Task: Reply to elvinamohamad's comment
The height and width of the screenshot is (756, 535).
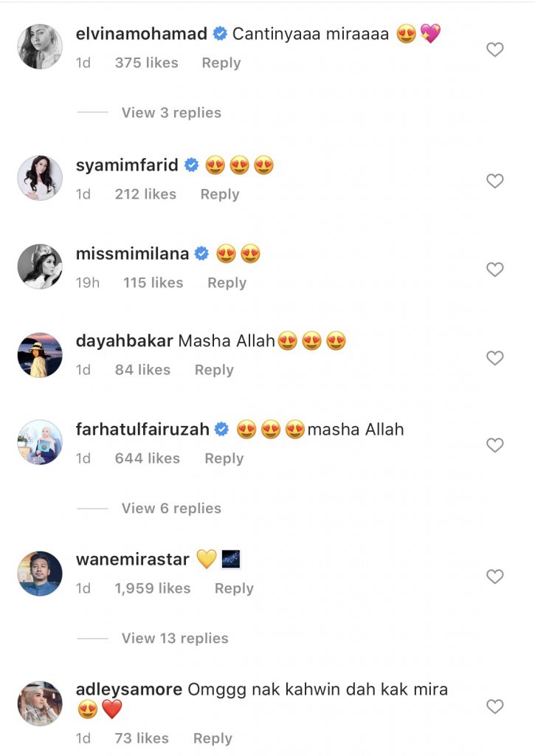Action: point(221,63)
